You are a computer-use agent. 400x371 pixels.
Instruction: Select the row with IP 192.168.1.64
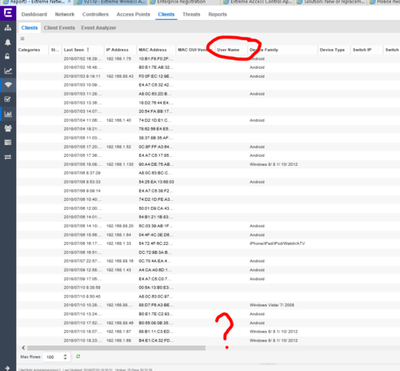point(208,235)
